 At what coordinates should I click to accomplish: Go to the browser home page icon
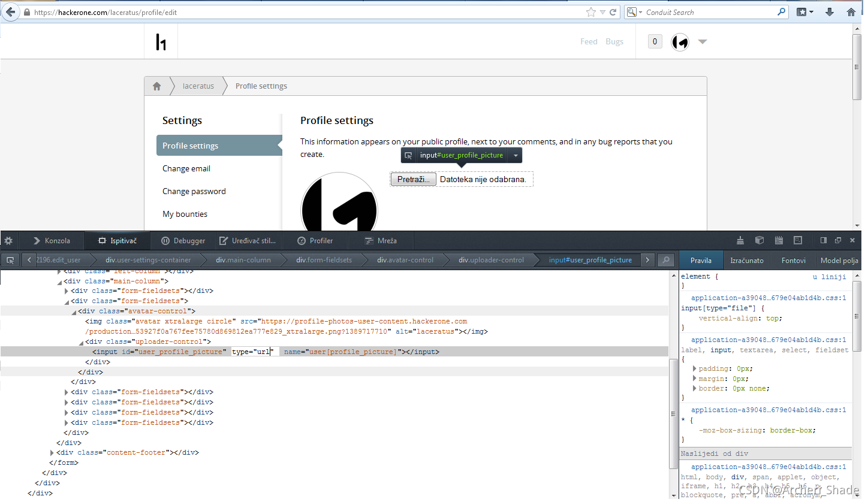pyautogui.click(x=851, y=12)
